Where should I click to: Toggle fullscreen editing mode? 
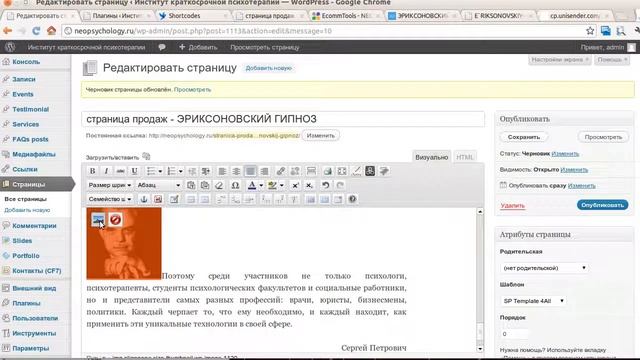pos(342,171)
